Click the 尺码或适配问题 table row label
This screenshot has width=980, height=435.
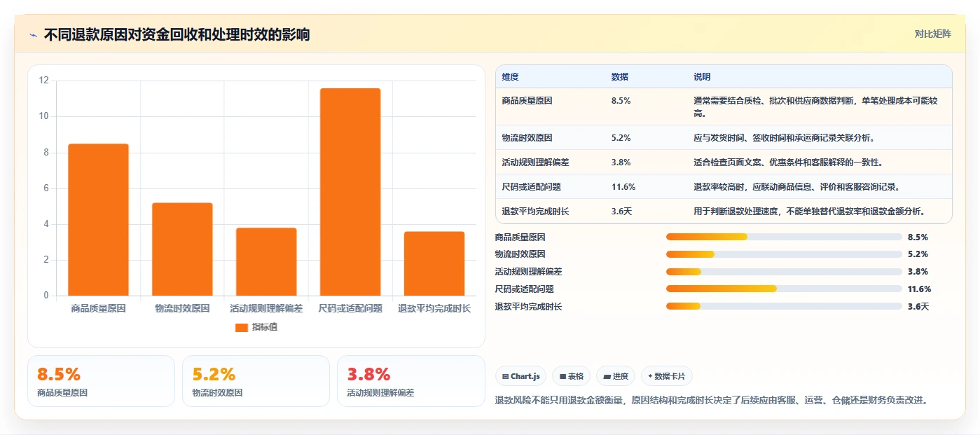tap(532, 187)
